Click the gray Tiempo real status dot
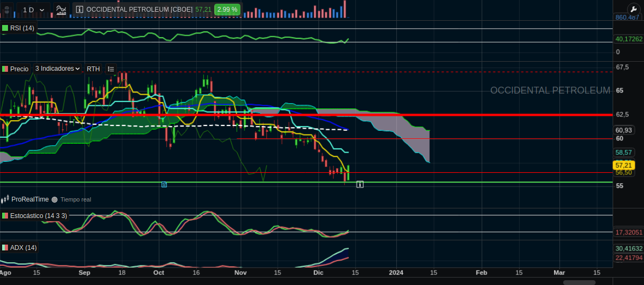The width and height of the screenshot is (644, 285). coord(54,199)
